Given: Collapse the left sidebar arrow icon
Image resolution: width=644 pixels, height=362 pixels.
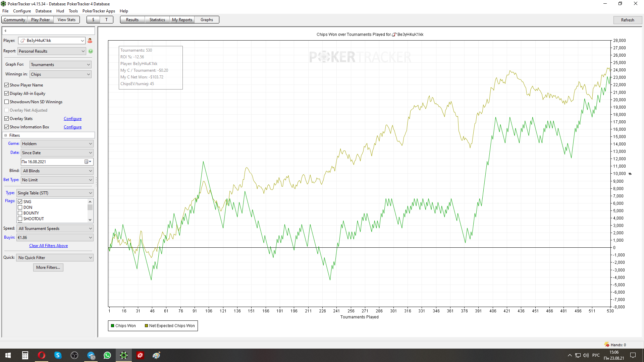Looking at the screenshot, I should click(5, 31).
